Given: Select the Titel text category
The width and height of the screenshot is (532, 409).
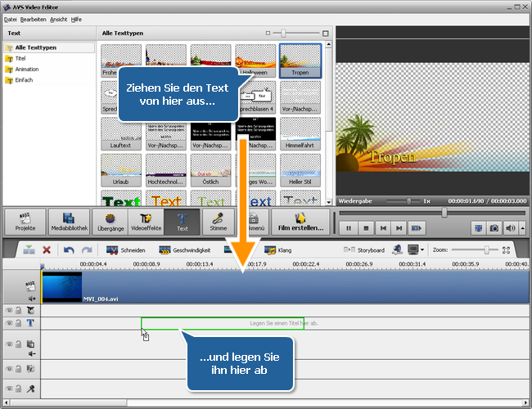Looking at the screenshot, I should point(20,58).
